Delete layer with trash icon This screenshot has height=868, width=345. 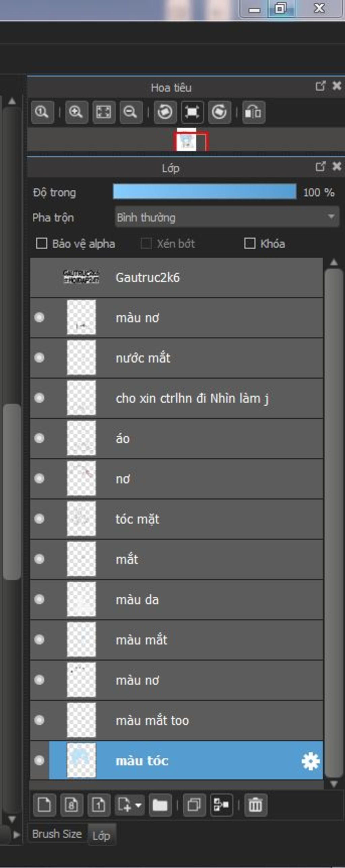(255, 805)
